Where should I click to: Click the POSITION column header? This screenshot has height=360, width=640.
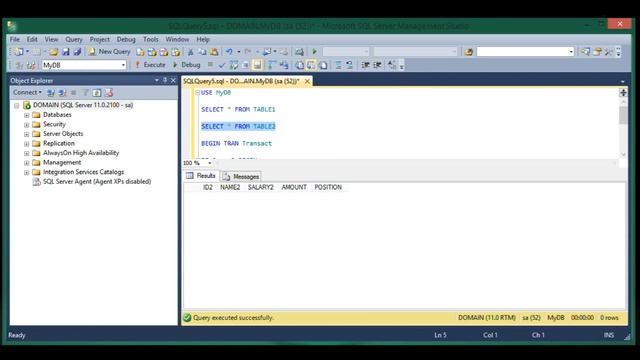(328, 187)
